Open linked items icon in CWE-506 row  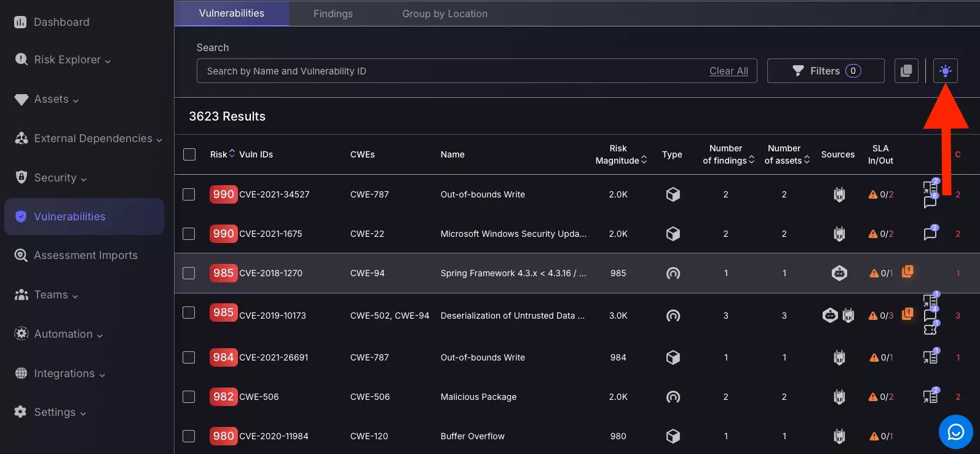click(x=930, y=396)
